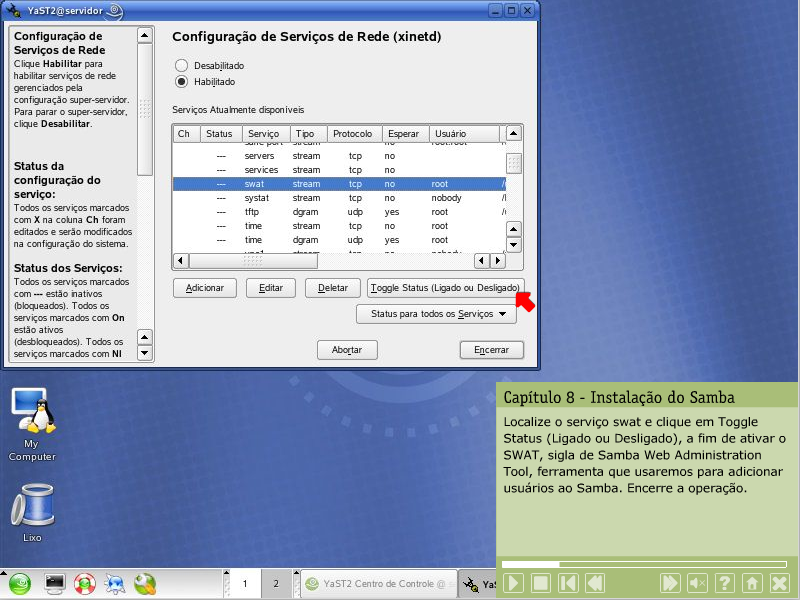Stop the tutorial playback
The image size is (800, 600).
540,583
